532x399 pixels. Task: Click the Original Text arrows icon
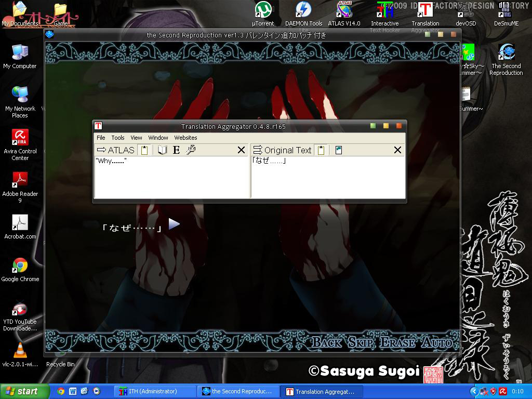coord(258,150)
